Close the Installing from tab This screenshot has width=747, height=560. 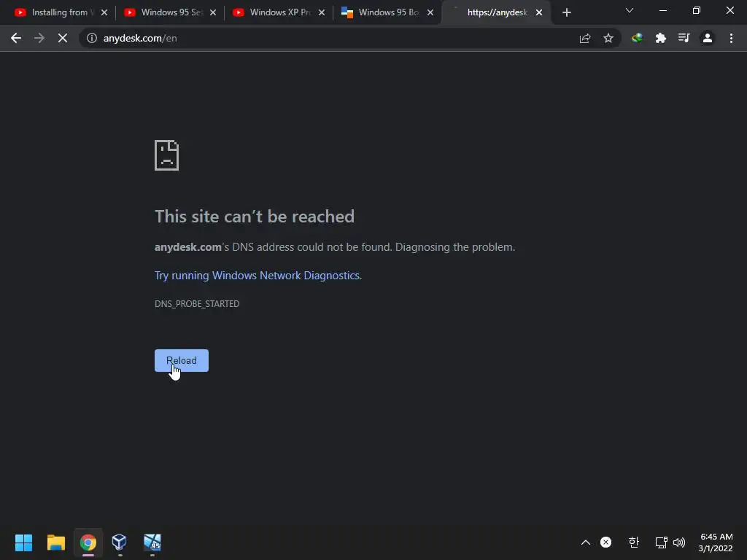point(104,13)
